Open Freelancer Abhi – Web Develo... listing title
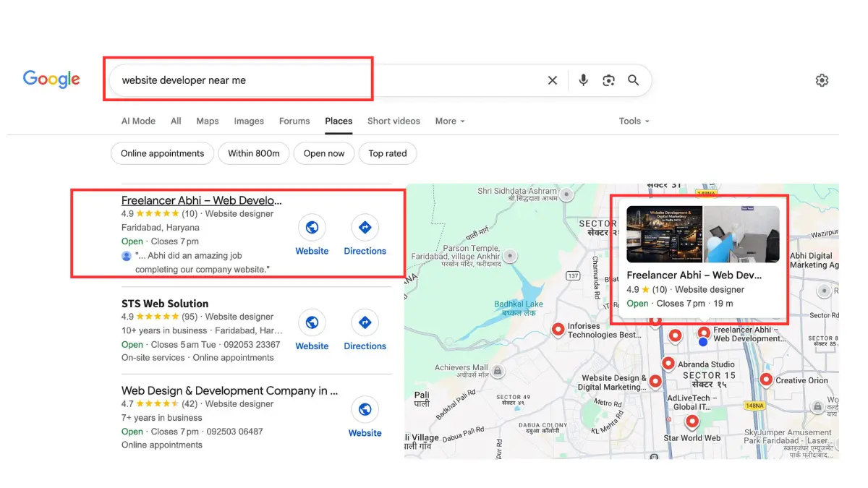The height and width of the screenshot is (488, 868). (202, 200)
